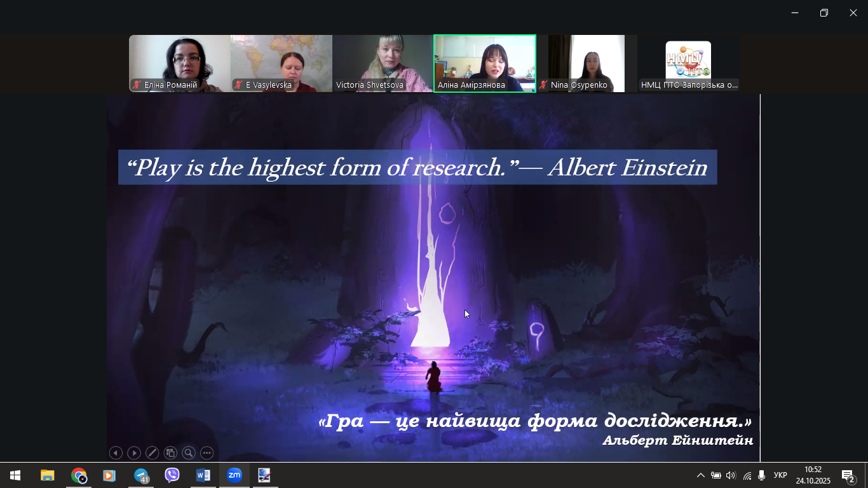Image resolution: width=868 pixels, height=488 pixels.
Task: Switch to the Zoom taskbar icon
Action: point(234,475)
